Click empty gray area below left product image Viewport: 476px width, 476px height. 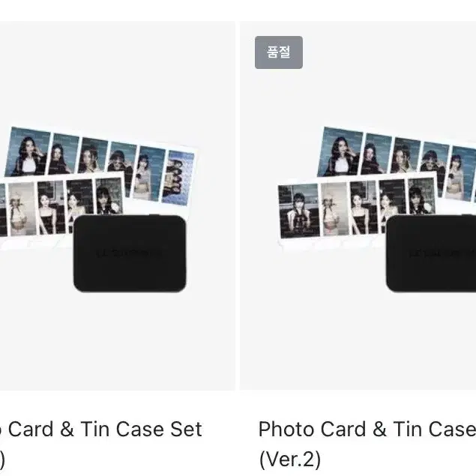117,342
